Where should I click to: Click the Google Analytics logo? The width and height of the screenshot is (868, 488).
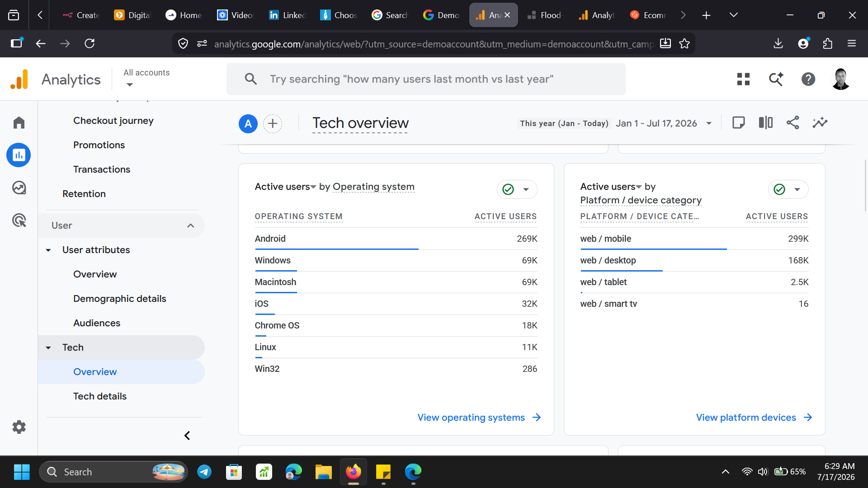[x=19, y=79]
